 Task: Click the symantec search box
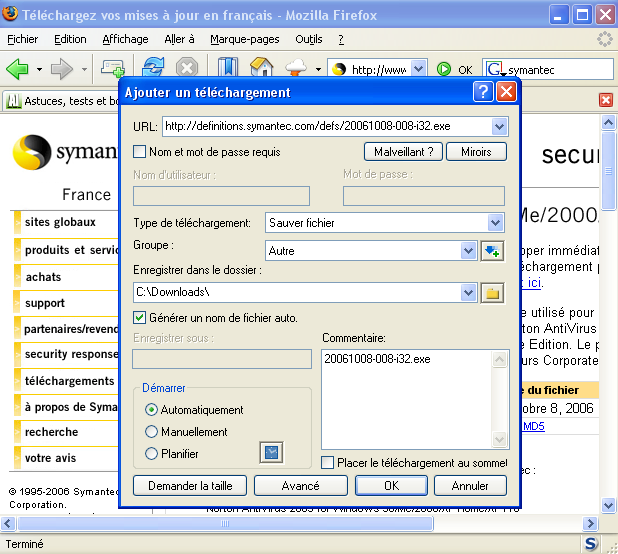(559, 69)
